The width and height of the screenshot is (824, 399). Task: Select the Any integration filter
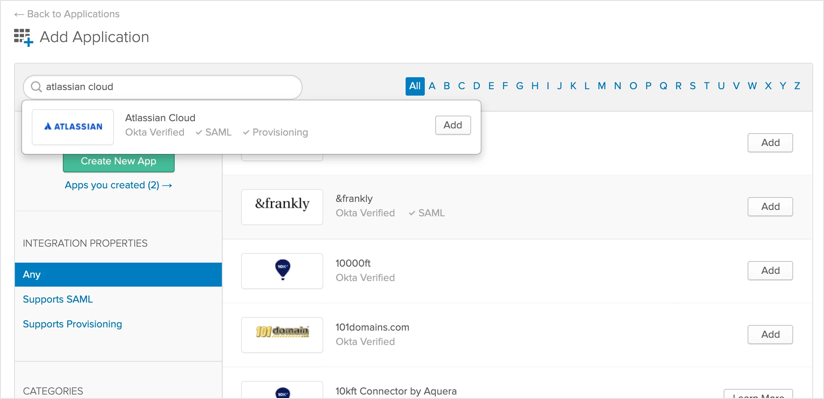118,274
